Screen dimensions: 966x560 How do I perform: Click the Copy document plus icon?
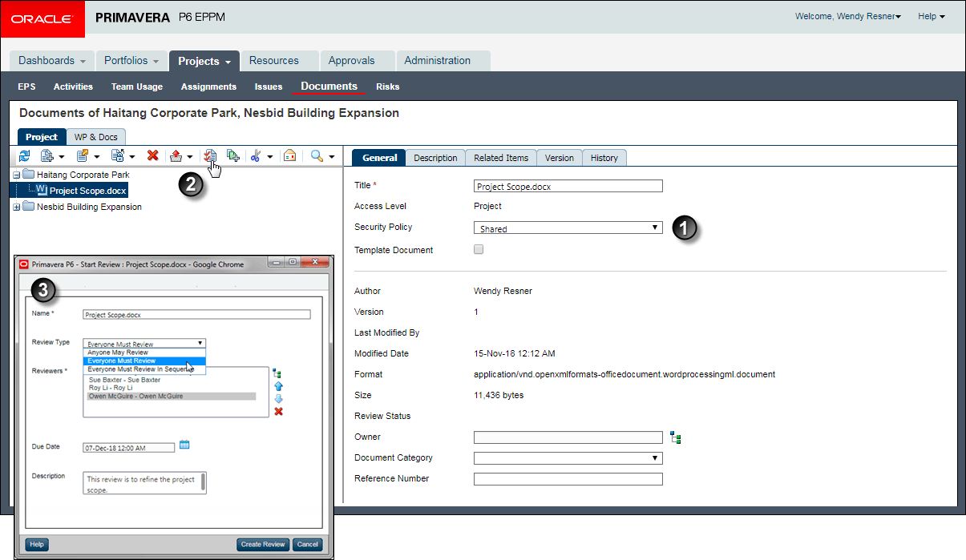click(233, 156)
